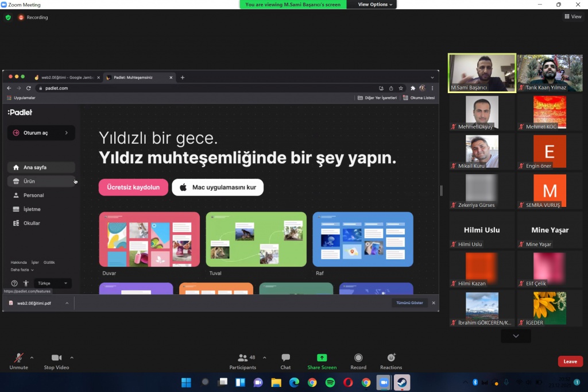Open Okuma Listesi in bookmarks bar
Image resolution: width=588 pixels, height=392 pixels.
[x=419, y=98]
